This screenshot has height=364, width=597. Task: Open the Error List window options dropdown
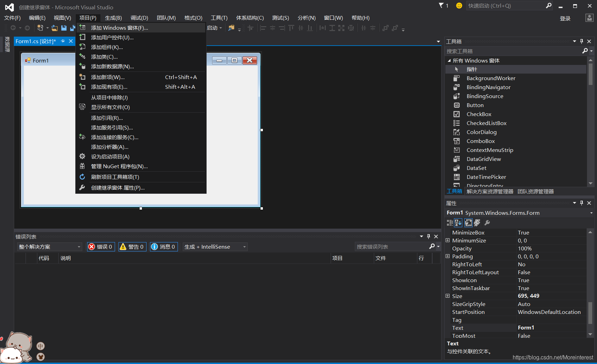point(421,236)
